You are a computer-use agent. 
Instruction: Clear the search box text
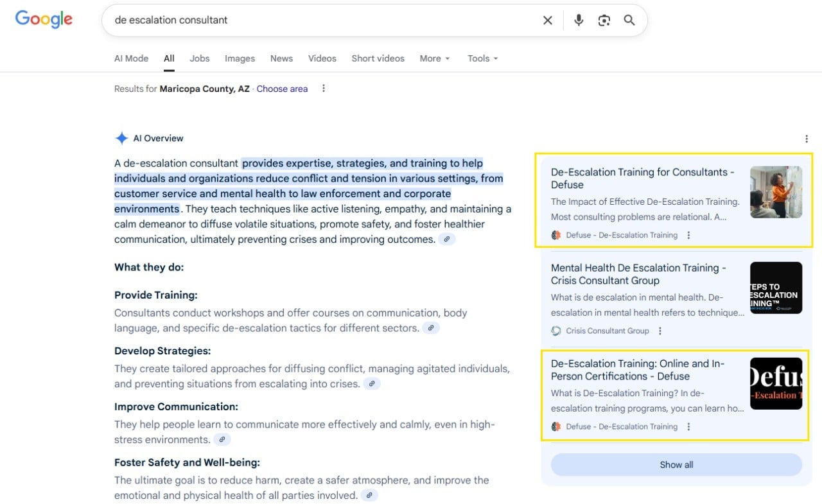tap(547, 21)
